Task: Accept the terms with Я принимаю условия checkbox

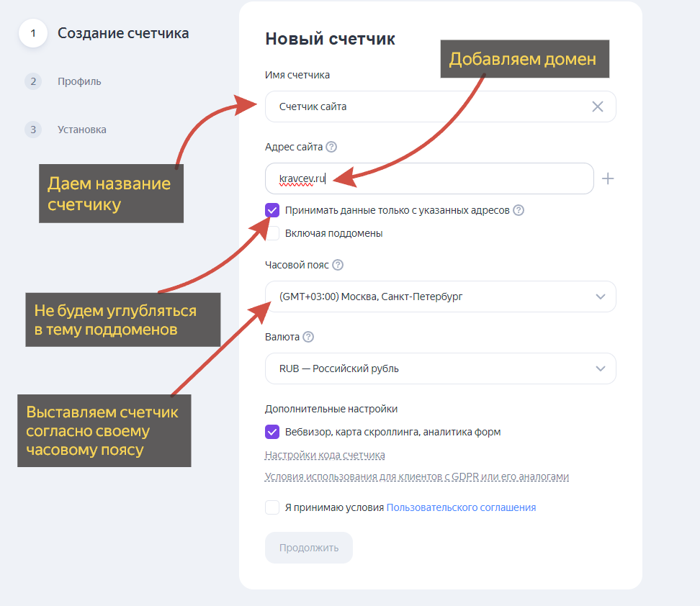Action: pyautogui.click(x=272, y=507)
